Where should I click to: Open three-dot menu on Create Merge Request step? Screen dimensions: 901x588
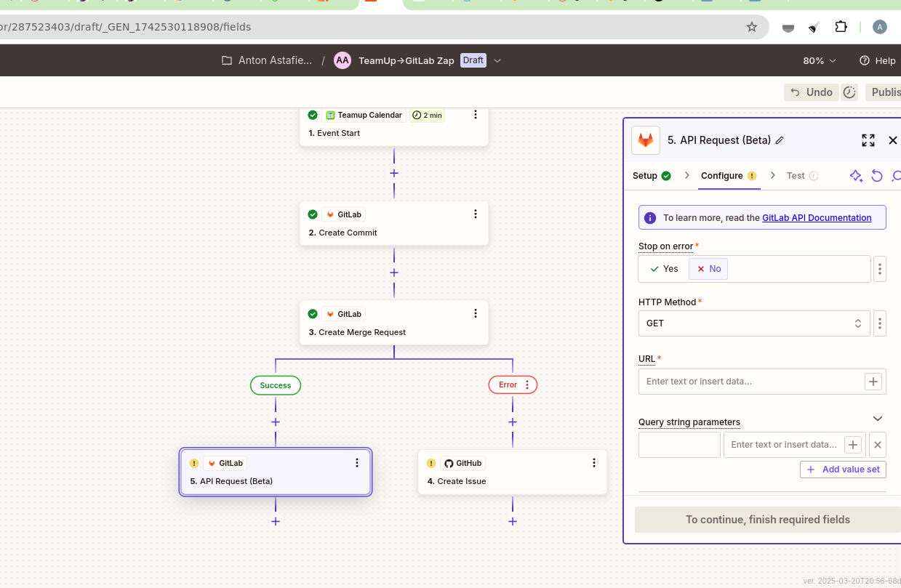476,313
